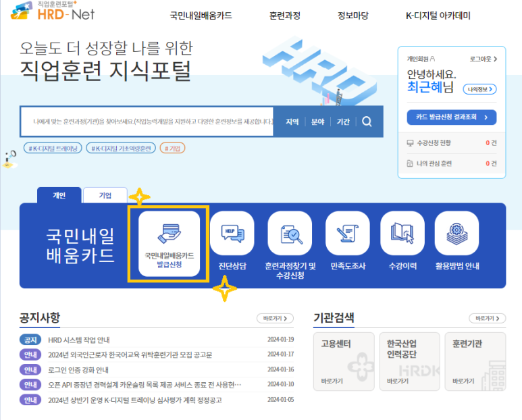Screen dimensions: 522x420
Task: Click the date 2024-01-19
Action: click(x=281, y=340)
